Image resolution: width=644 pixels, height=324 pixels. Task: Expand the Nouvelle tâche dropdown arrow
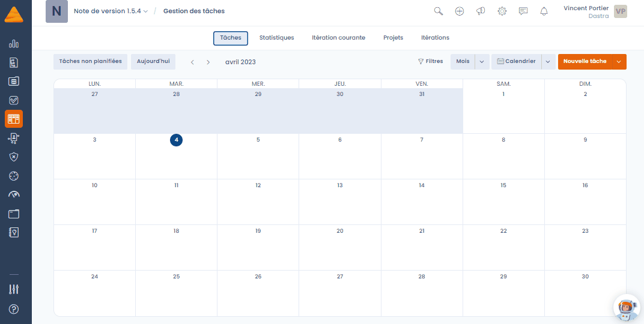[x=619, y=62]
